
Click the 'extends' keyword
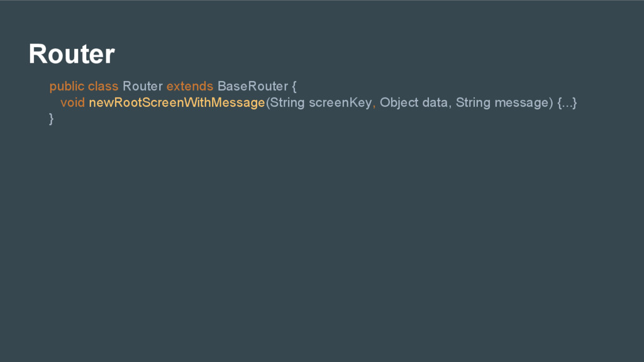tap(190, 86)
